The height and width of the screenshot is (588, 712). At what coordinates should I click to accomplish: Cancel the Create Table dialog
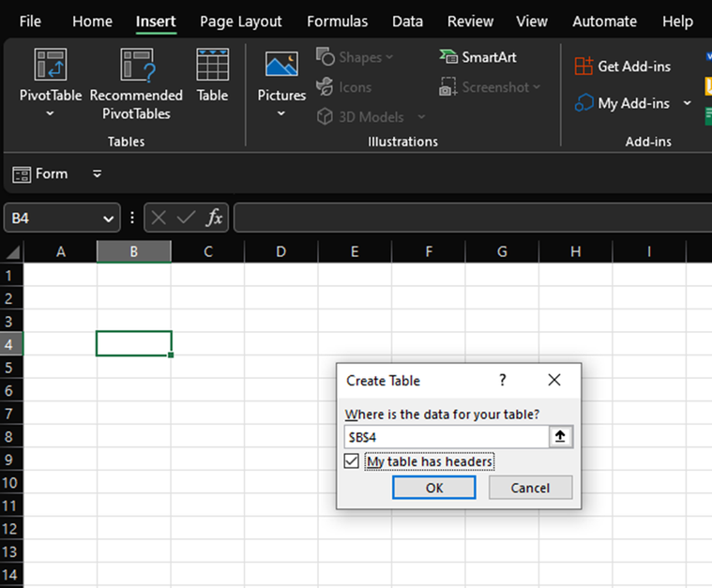[x=530, y=488]
